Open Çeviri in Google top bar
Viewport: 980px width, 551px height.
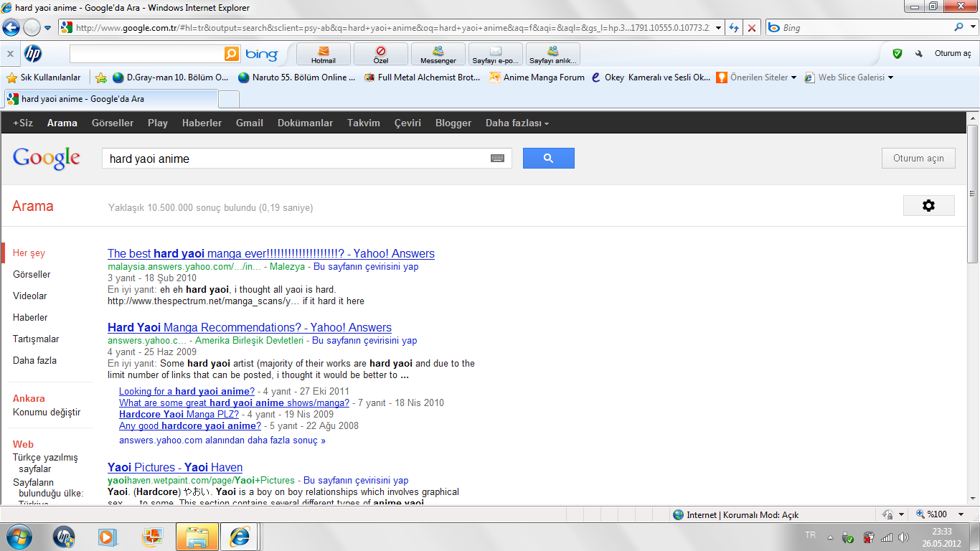coord(407,123)
